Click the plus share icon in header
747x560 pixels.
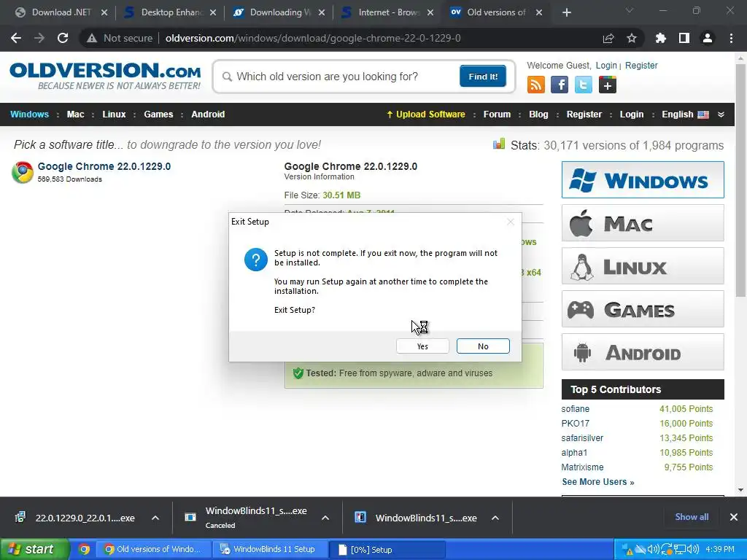[x=607, y=85]
